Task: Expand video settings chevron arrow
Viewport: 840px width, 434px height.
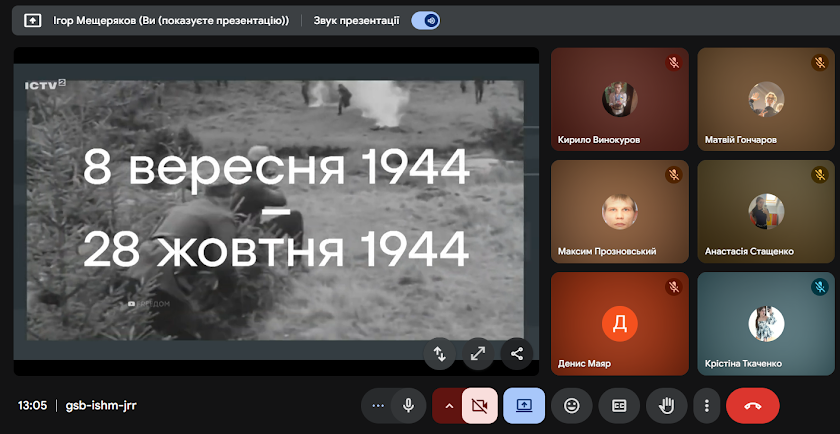Action: tap(449, 405)
